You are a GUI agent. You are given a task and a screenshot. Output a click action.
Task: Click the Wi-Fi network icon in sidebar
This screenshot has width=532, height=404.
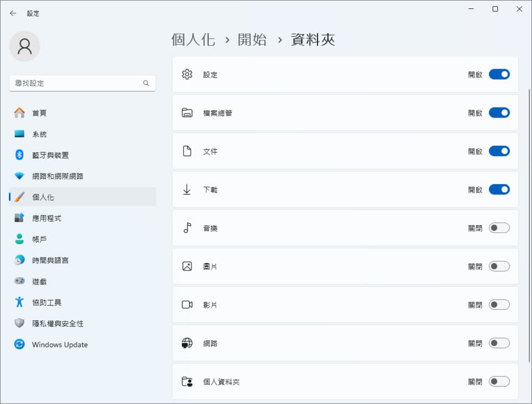coord(19,176)
